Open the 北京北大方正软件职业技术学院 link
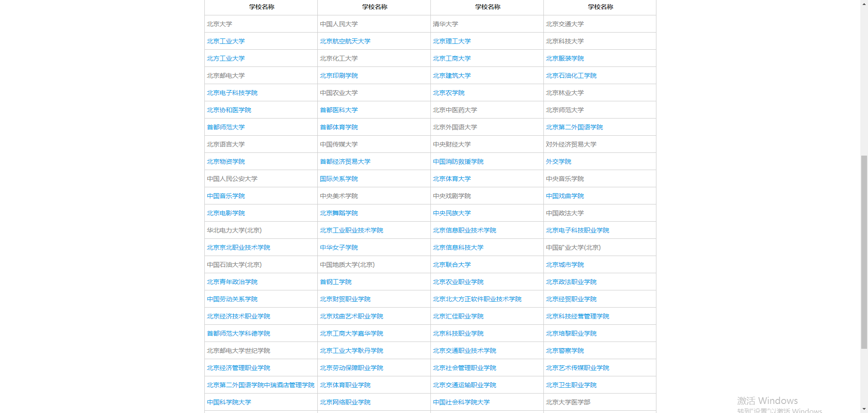Screen dimensions: 868x413 [477, 299]
